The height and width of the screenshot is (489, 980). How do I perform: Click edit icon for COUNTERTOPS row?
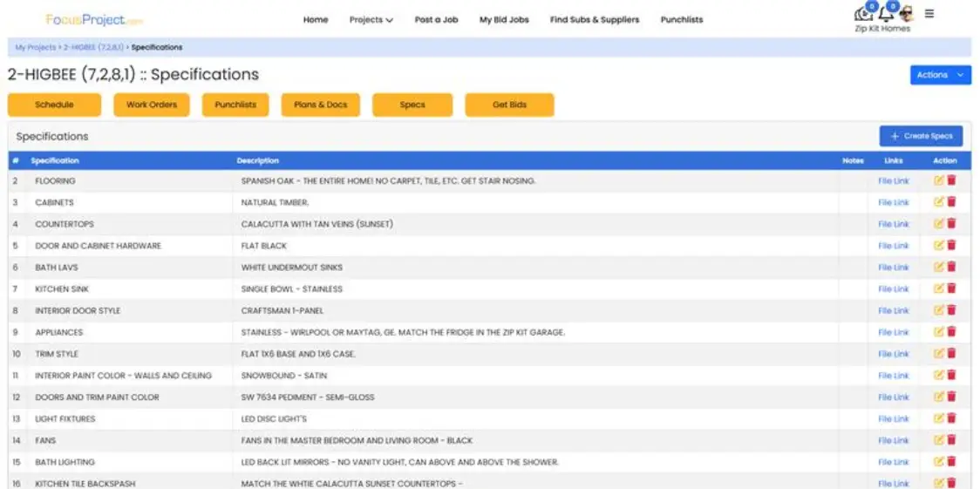[x=938, y=224]
